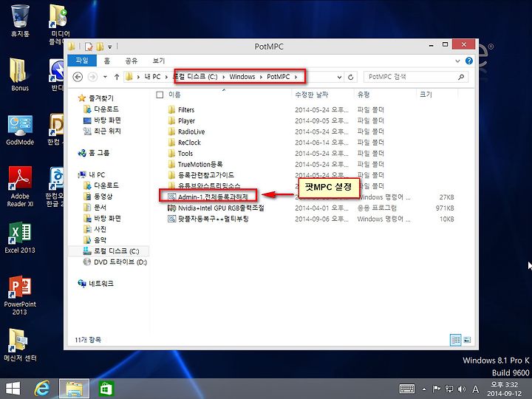This screenshot has width=532, height=399.
Task: Click the volume speaker tray icon
Action: pos(462,389)
